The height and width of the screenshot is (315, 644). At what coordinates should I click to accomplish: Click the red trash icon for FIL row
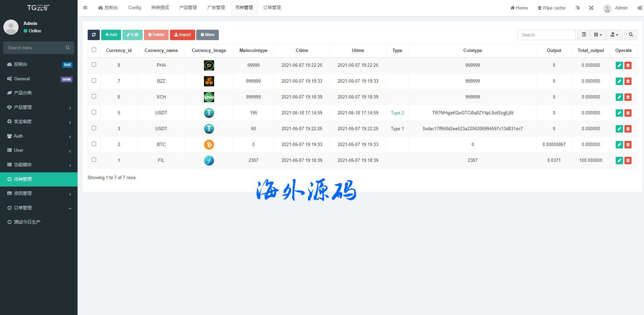pyautogui.click(x=628, y=161)
